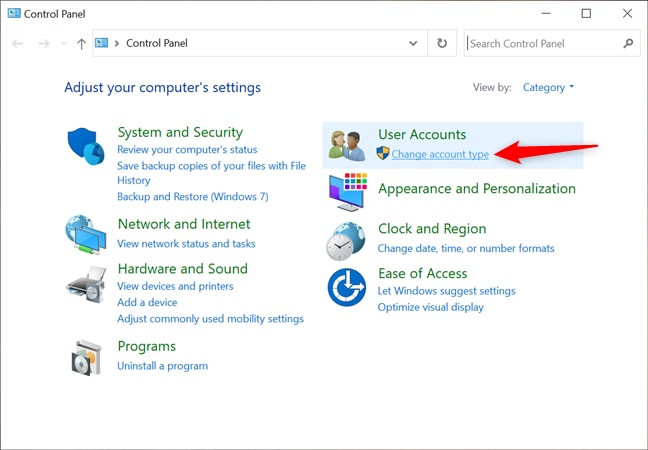Open recent locations dropdown arrow
648x450 pixels.
[x=64, y=44]
